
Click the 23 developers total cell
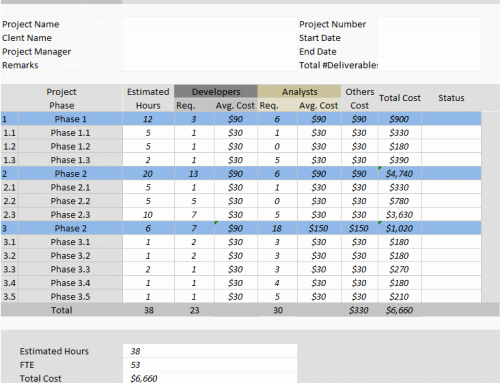194,310
